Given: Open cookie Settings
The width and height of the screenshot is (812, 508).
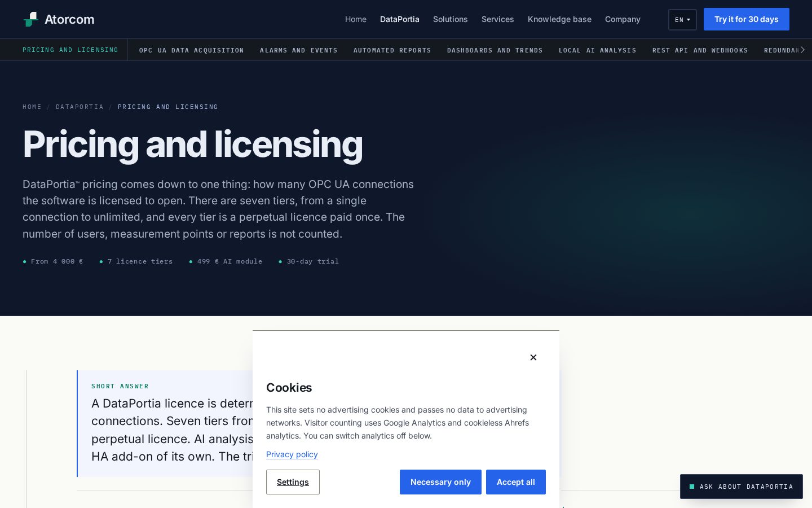Looking at the screenshot, I should point(293,482).
